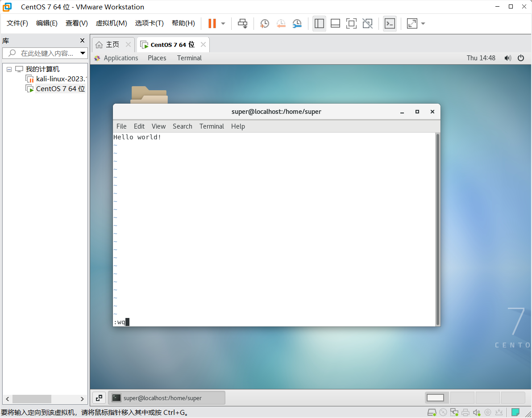This screenshot has width=532, height=418.
Task: Toggle the thumbnail bar view
Action: 335,23
